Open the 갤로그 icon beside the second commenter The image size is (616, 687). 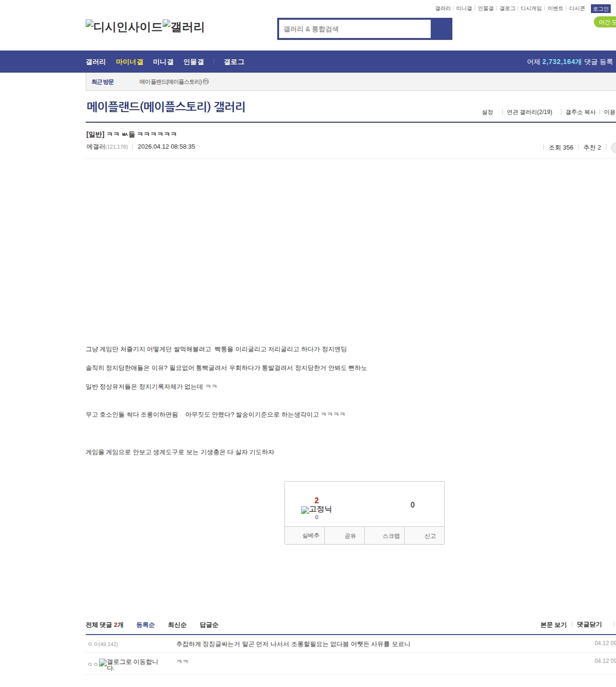128,664
